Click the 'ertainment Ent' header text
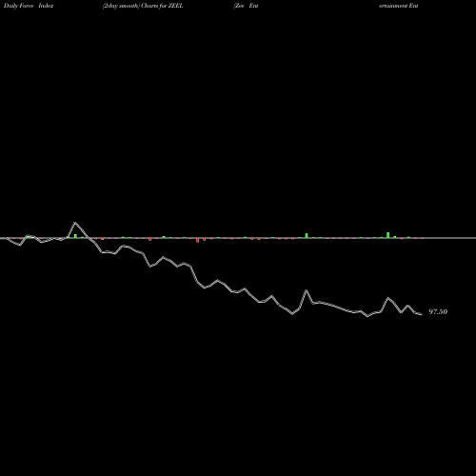This screenshot has height=476, width=476. (x=399, y=6)
